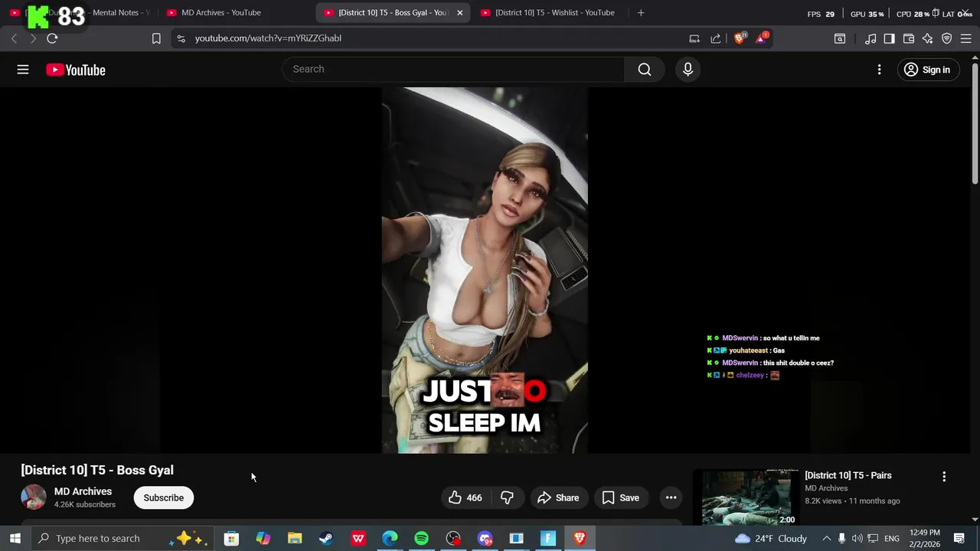Open Brave main hamburger menu
The height and width of the screenshot is (551, 980).
[x=966, y=38]
